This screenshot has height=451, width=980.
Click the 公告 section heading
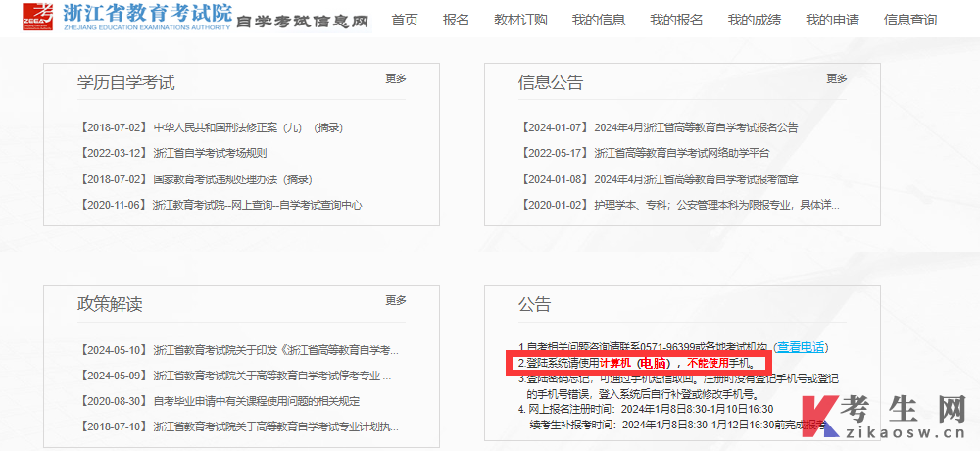(x=534, y=304)
